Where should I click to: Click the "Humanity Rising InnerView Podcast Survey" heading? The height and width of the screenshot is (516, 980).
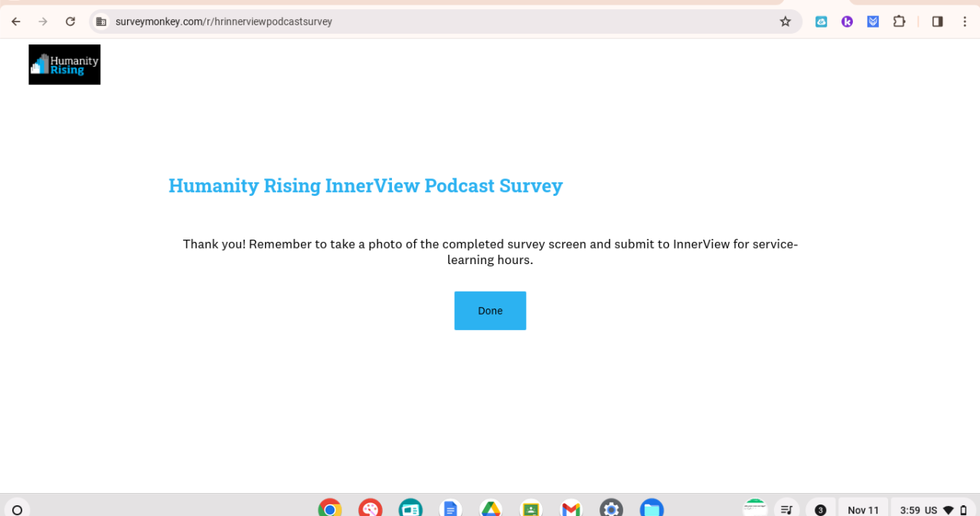(x=366, y=186)
